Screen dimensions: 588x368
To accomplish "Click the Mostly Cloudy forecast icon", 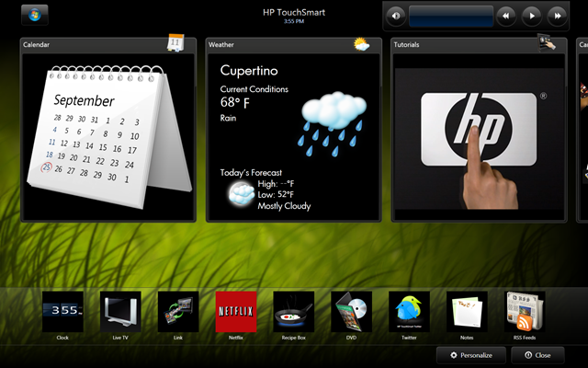I will 241,193.
